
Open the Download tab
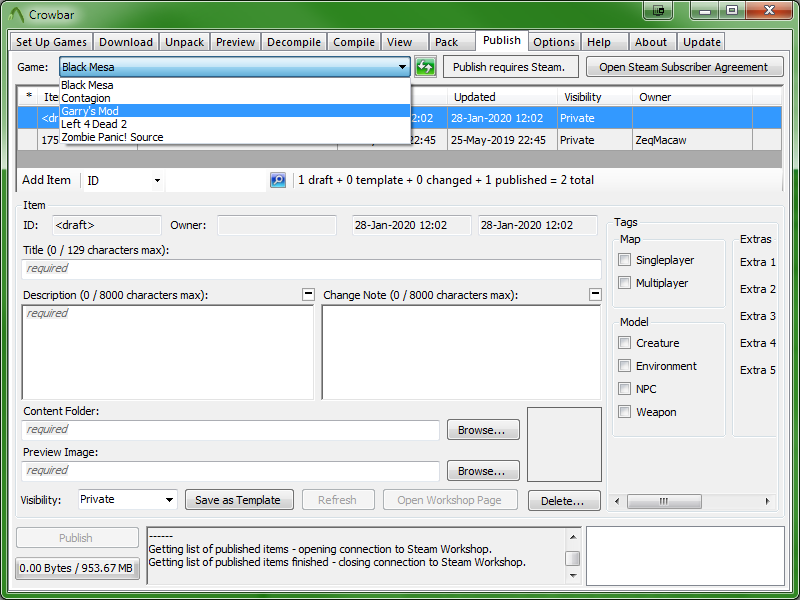[x=126, y=42]
